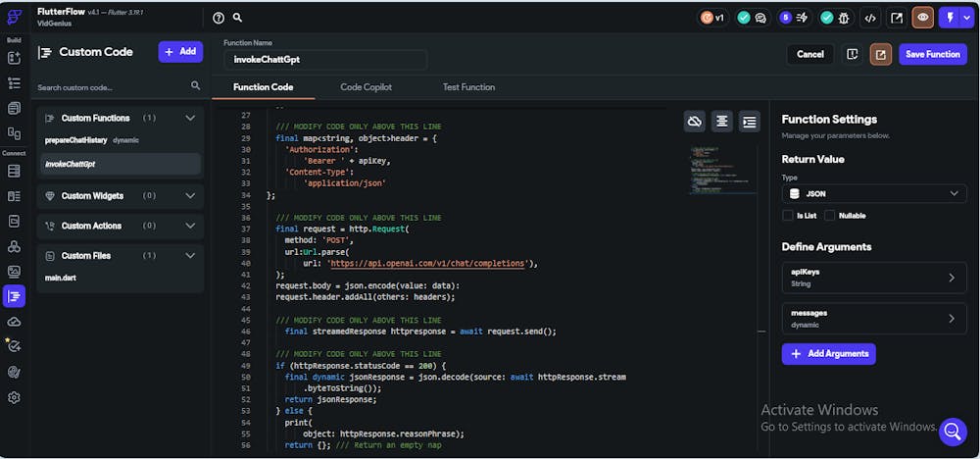Switch to the Function Code tab
The width and height of the screenshot is (980, 459).
click(263, 87)
